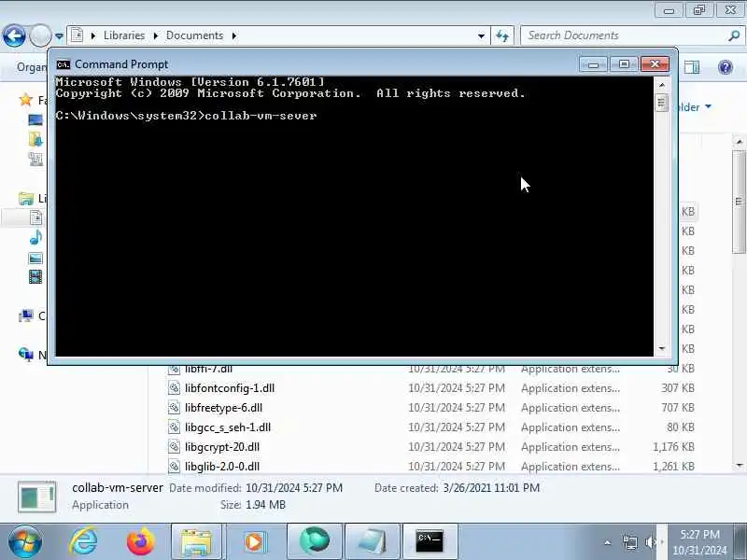Maximize the Command Prompt window
This screenshot has height=560, width=747.
pyautogui.click(x=624, y=63)
